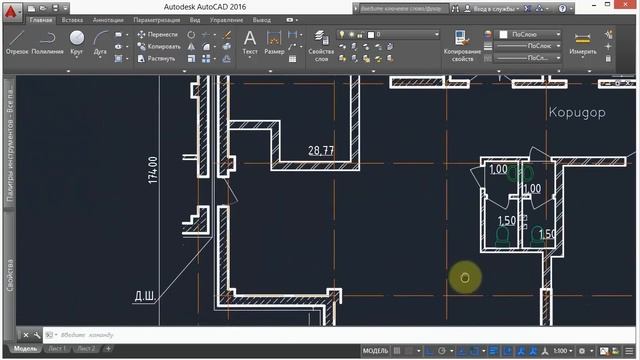Click the Растянуть stretch command
The image size is (640, 360).
coord(156,59)
